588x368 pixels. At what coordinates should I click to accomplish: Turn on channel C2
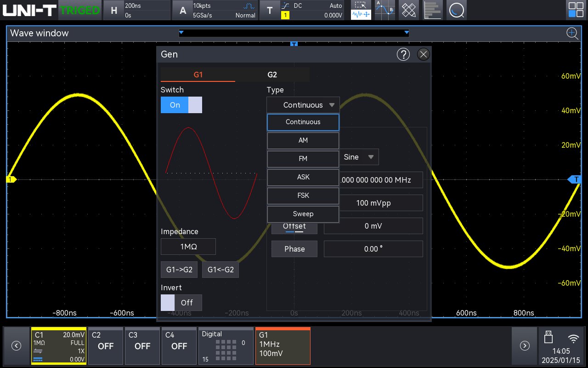point(105,346)
